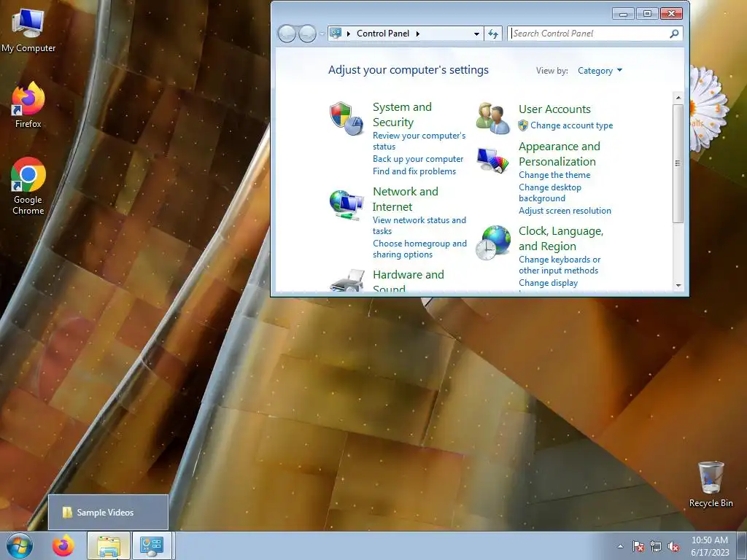Screen dimensions: 747x560
Task: Open recent pages dropdown next to Forward button
Action: (322, 34)
